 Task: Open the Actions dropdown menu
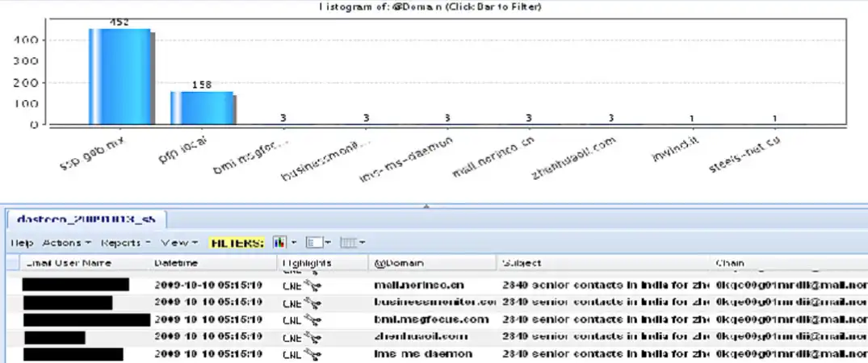coord(63,242)
